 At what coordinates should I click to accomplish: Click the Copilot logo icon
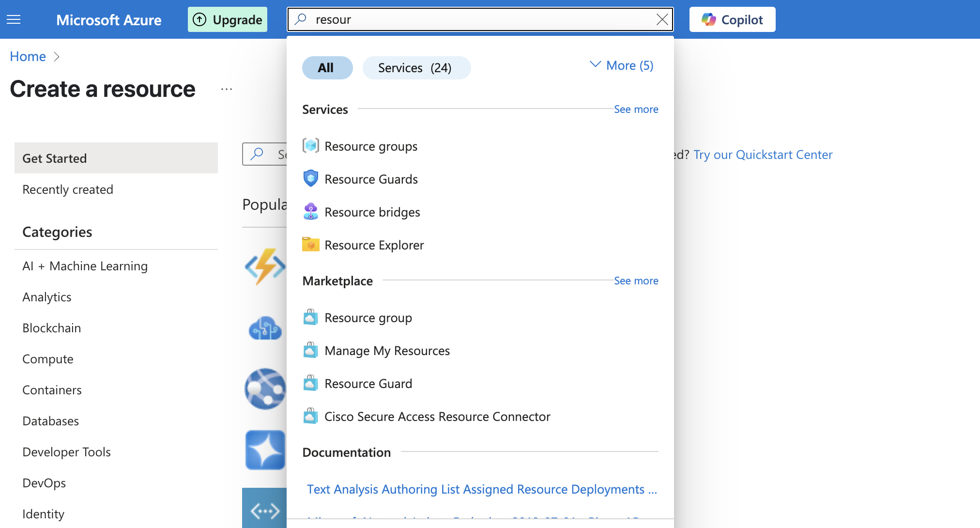pyautogui.click(x=709, y=19)
